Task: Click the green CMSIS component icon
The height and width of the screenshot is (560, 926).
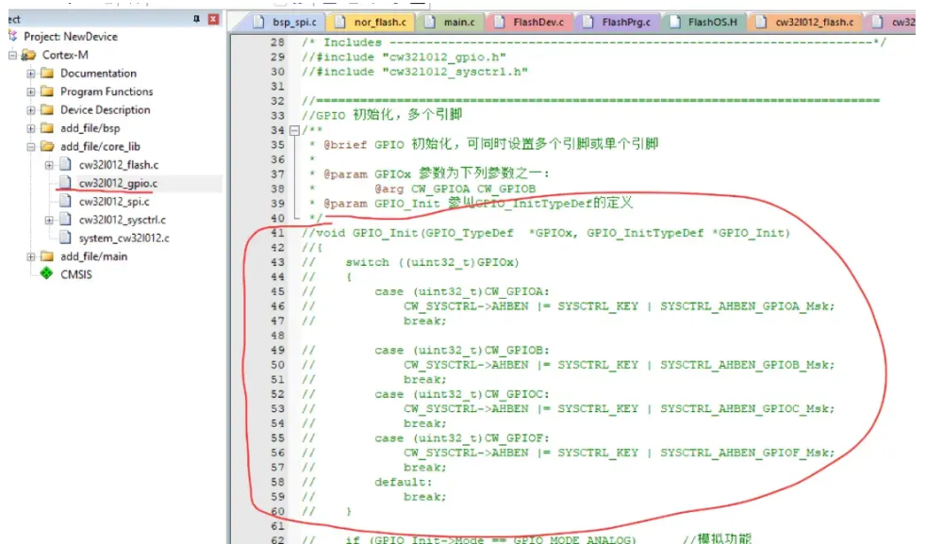Action: pos(46,273)
